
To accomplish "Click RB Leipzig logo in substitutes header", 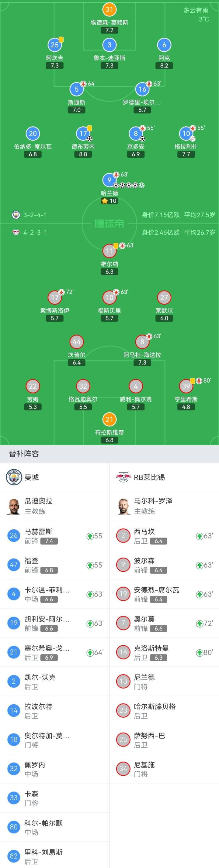I will pyautogui.click(x=123, y=477).
